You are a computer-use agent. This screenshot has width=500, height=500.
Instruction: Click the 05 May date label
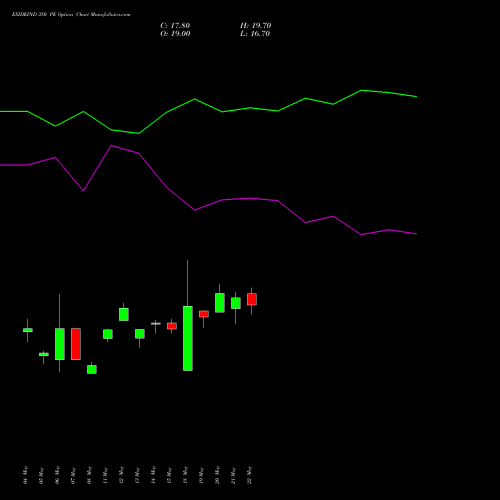(42, 475)
